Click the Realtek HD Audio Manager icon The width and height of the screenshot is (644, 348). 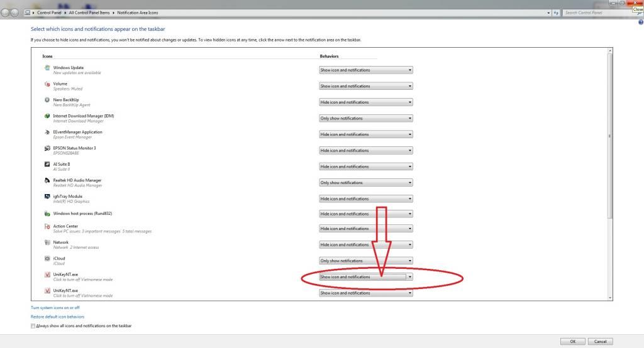47,180
